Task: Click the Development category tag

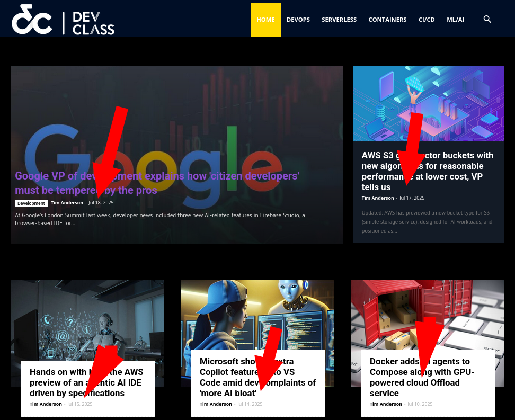Action: tap(31, 203)
